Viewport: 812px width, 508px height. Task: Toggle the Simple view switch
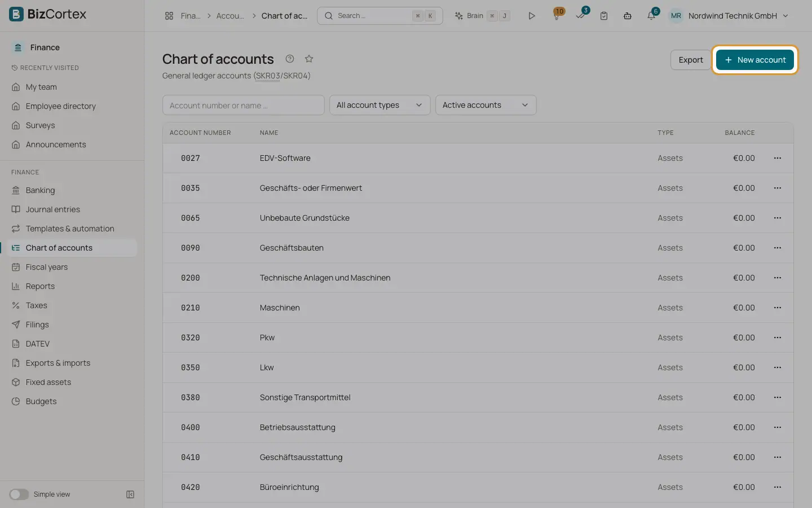click(19, 494)
